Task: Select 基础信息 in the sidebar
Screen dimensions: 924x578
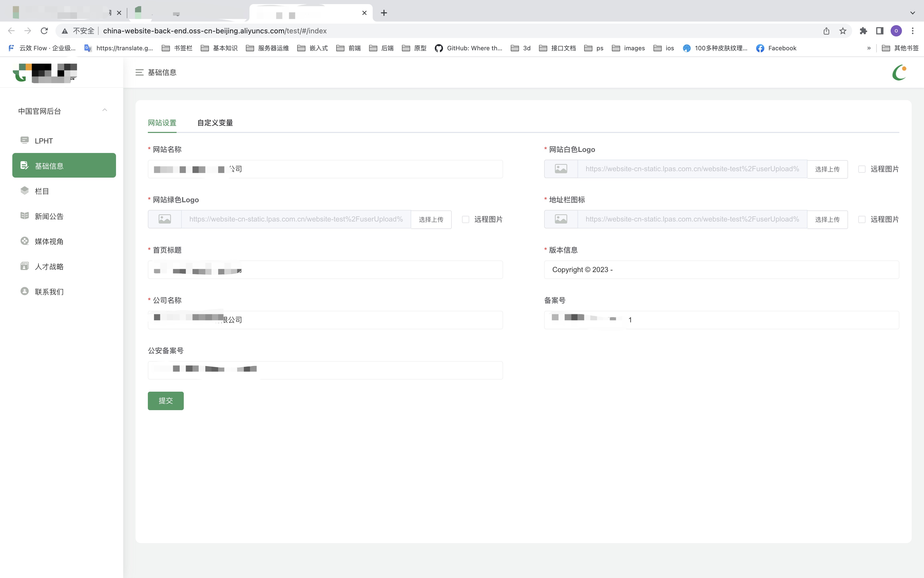Action: [x=64, y=166]
